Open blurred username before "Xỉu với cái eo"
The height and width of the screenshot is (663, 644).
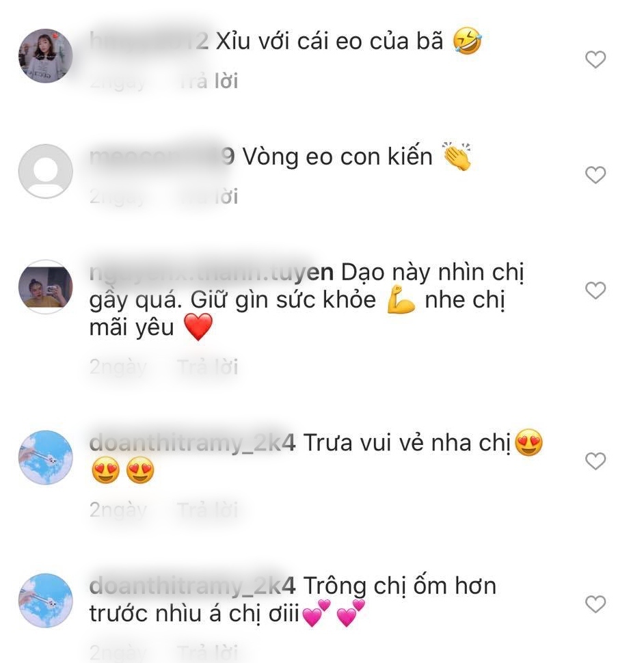tap(149, 42)
